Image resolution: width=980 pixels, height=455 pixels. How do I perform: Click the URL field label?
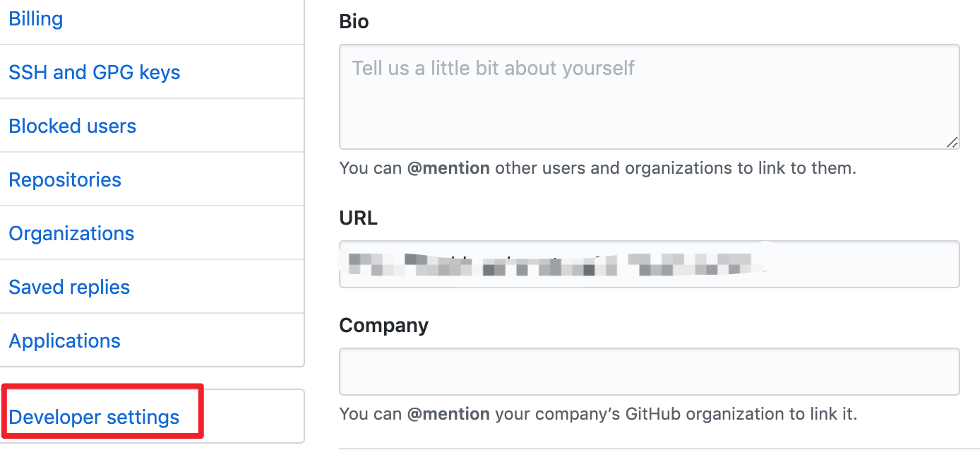[x=358, y=218]
